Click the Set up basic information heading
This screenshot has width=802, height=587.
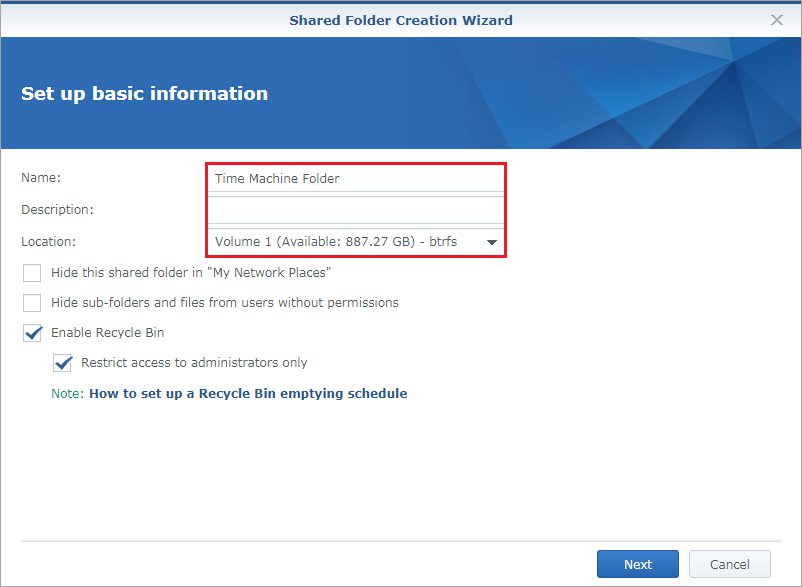coord(144,94)
